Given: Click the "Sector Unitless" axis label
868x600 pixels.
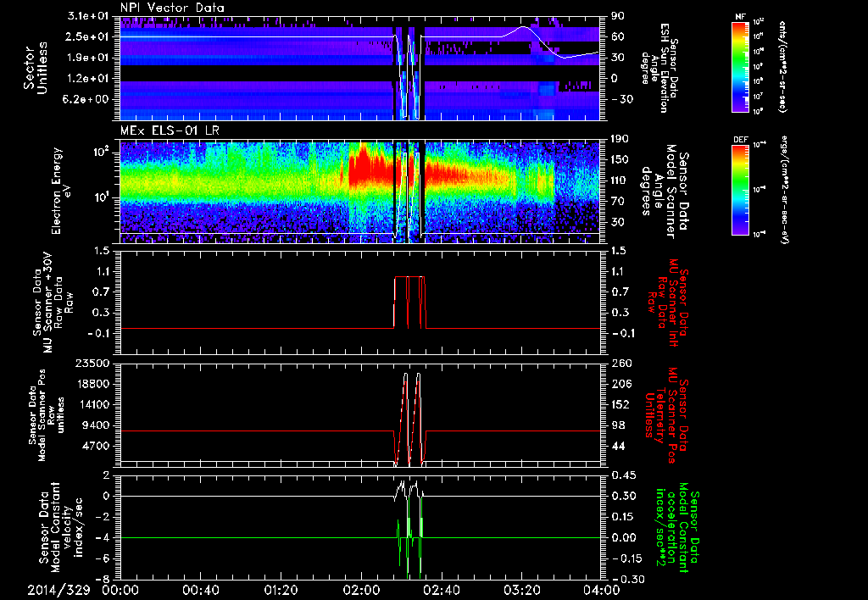Looking at the screenshot, I should coord(36,68).
